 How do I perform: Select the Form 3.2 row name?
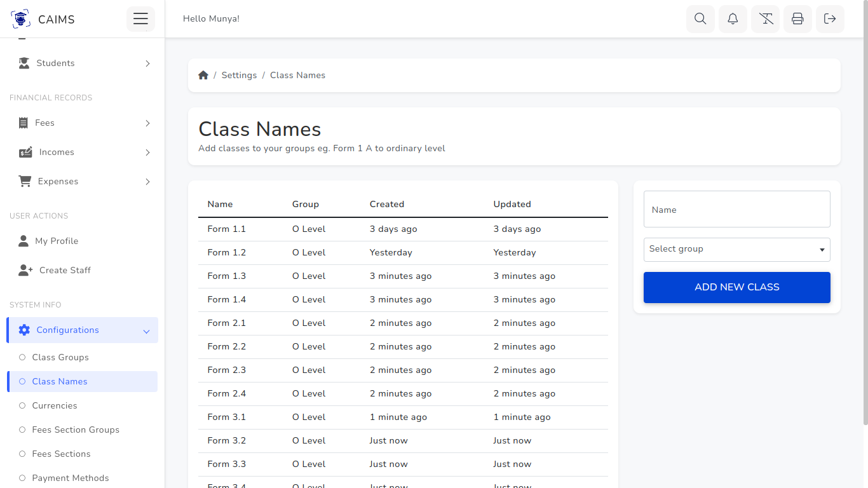click(x=226, y=440)
